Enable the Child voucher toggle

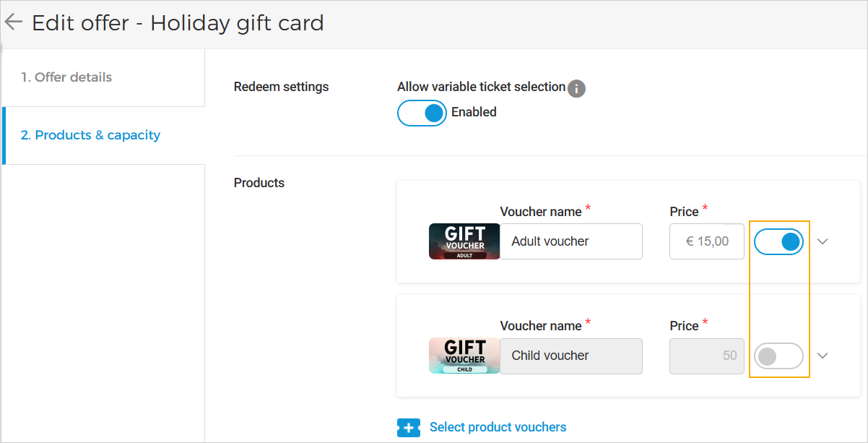(x=778, y=356)
